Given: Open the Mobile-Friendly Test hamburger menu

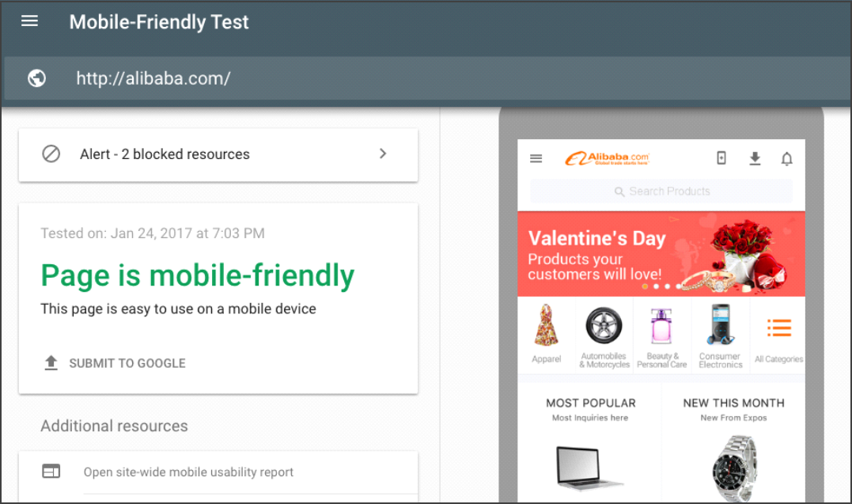Looking at the screenshot, I should coord(29,21).
